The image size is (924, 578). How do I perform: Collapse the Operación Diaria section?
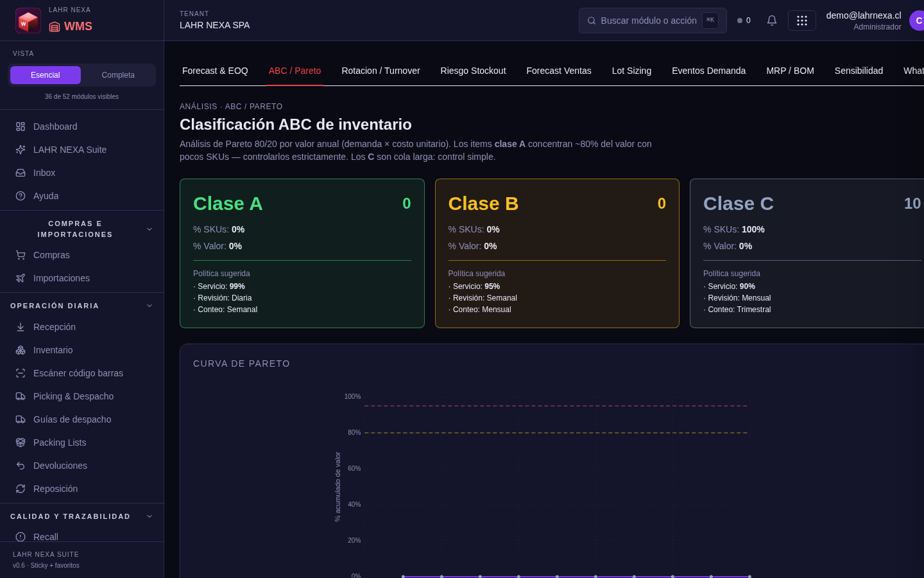click(150, 306)
